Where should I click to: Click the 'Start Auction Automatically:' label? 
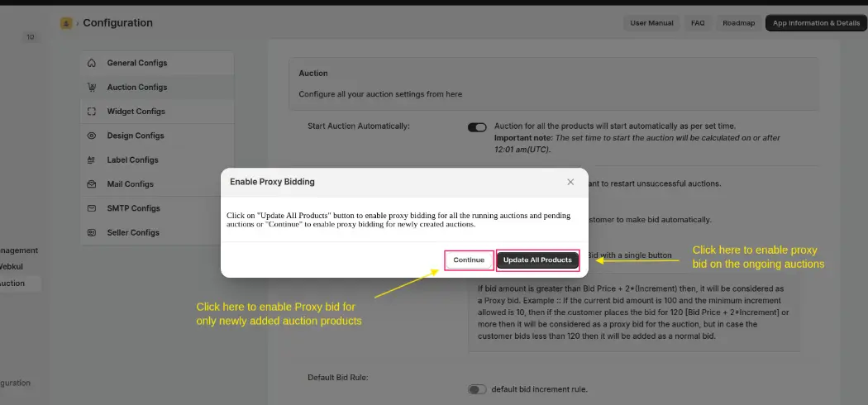[x=359, y=126]
